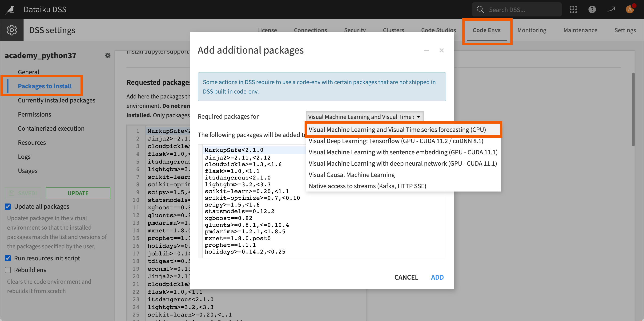Uncheck Update all packages
Screen dimensions: 644x321
coord(8,206)
